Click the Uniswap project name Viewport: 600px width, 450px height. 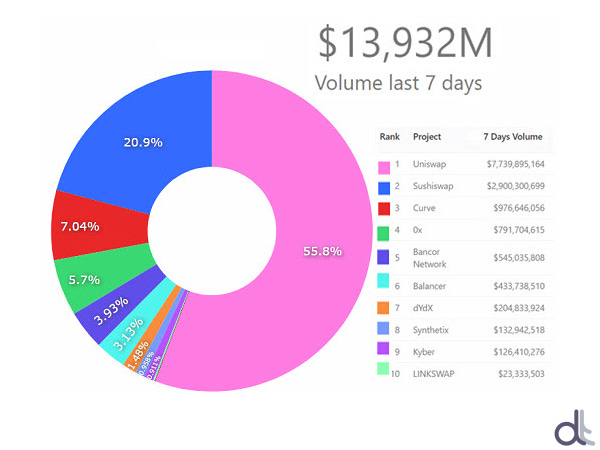[x=429, y=164]
